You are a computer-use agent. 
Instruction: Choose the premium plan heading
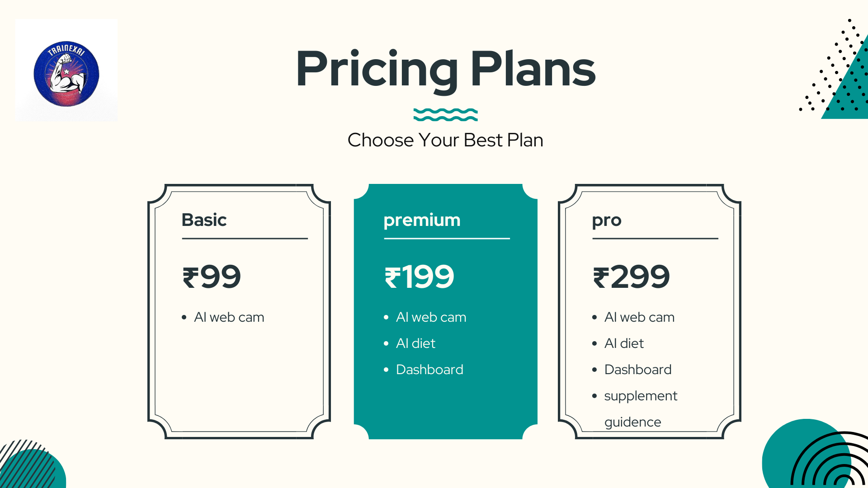[x=422, y=220]
